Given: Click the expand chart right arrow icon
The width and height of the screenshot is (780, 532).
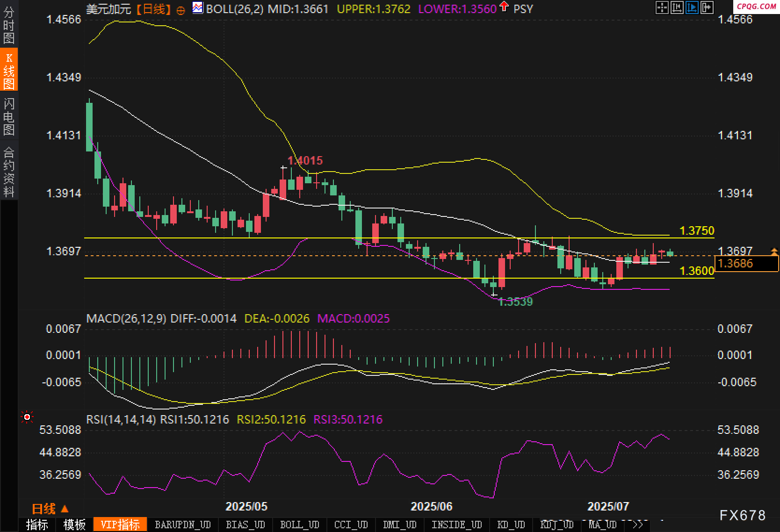Looking at the screenshot, I should [707, 7].
